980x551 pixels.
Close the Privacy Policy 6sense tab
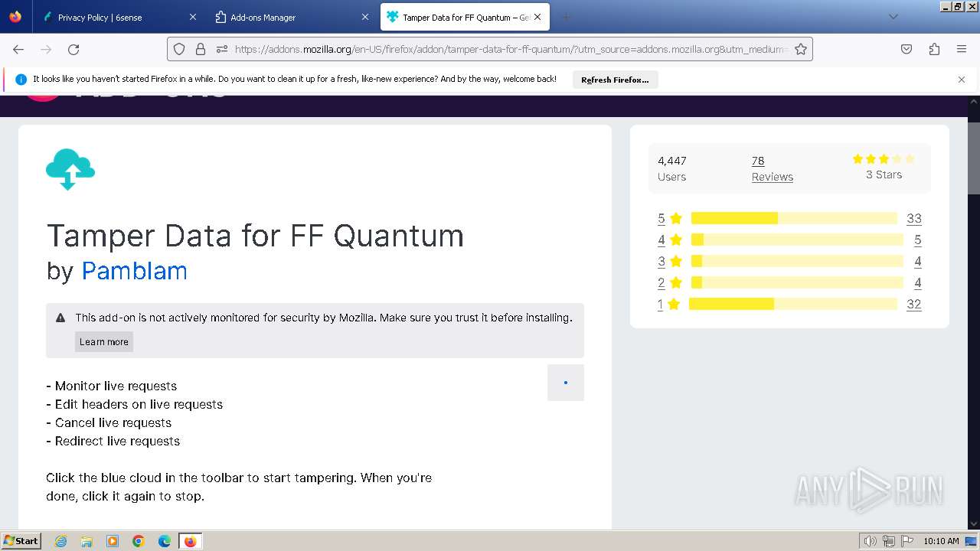(x=193, y=17)
